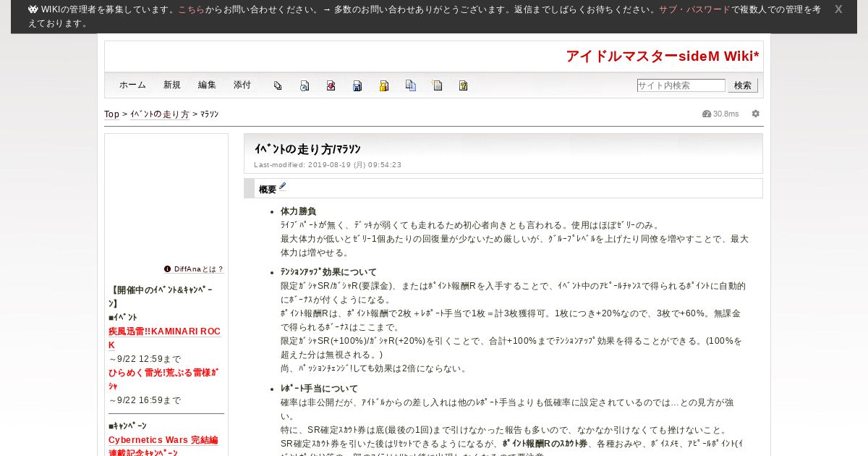The image size is (868, 456).
Task: Click the サブ・パスワード link in banner
Action: coord(694,9)
